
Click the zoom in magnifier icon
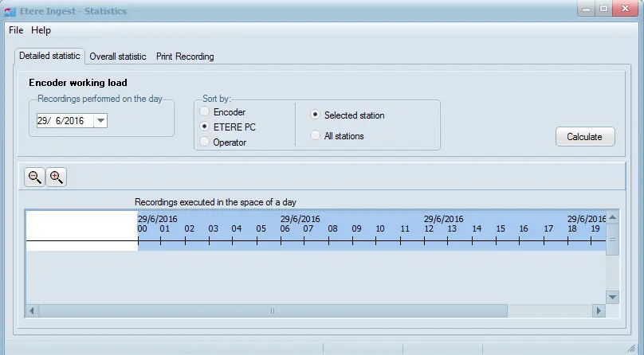click(56, 177)
